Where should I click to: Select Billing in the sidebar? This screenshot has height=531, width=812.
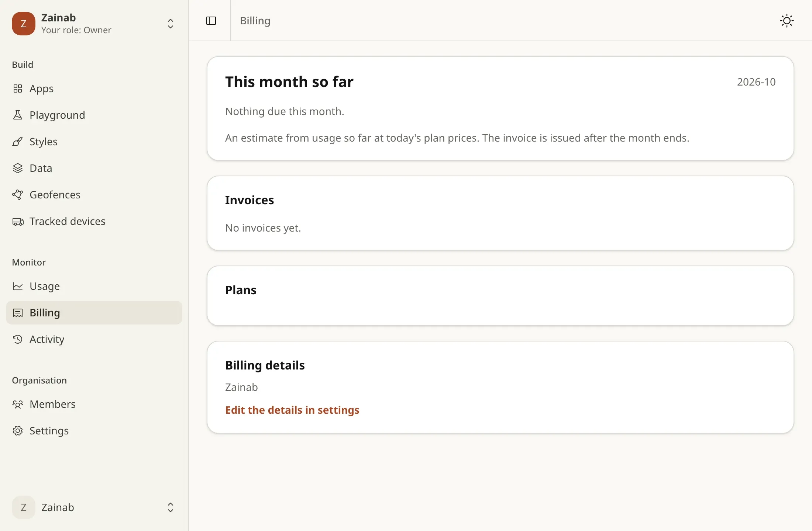click(x=94, y=313)
